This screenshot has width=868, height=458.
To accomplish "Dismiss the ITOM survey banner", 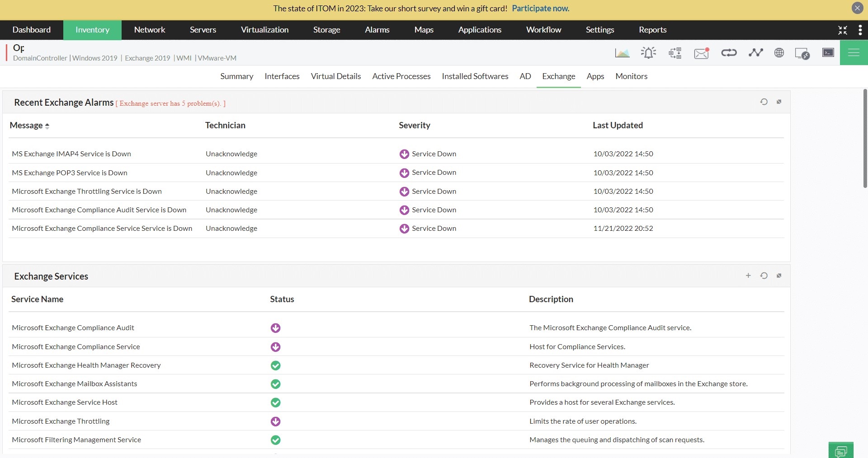I will tap(857, 8).
